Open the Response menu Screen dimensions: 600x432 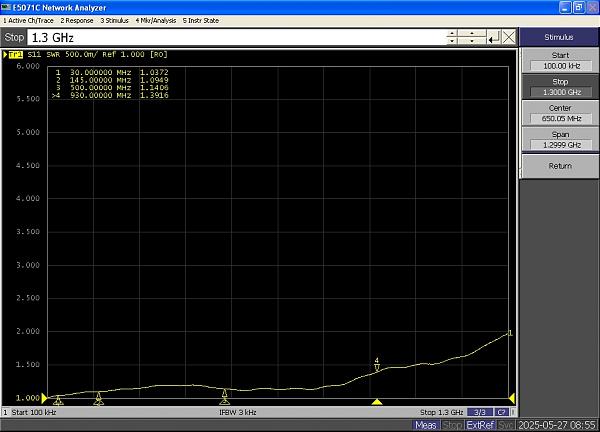(77, 21)
